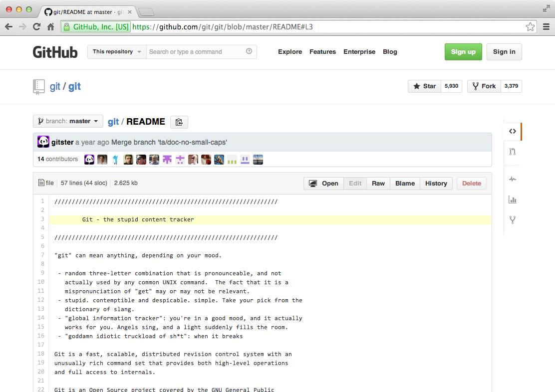
Task: Open the Graphs sidebar icon
Action: [512, 199]
